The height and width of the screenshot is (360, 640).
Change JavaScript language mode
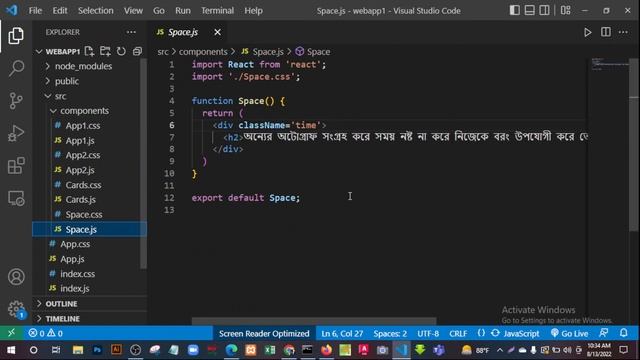(521, 333)
